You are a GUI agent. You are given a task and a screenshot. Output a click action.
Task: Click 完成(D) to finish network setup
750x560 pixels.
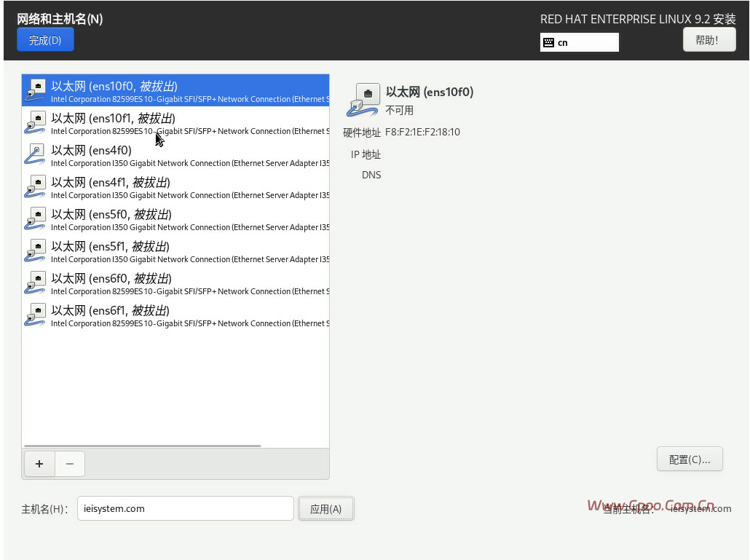click(x=45, y=40)
